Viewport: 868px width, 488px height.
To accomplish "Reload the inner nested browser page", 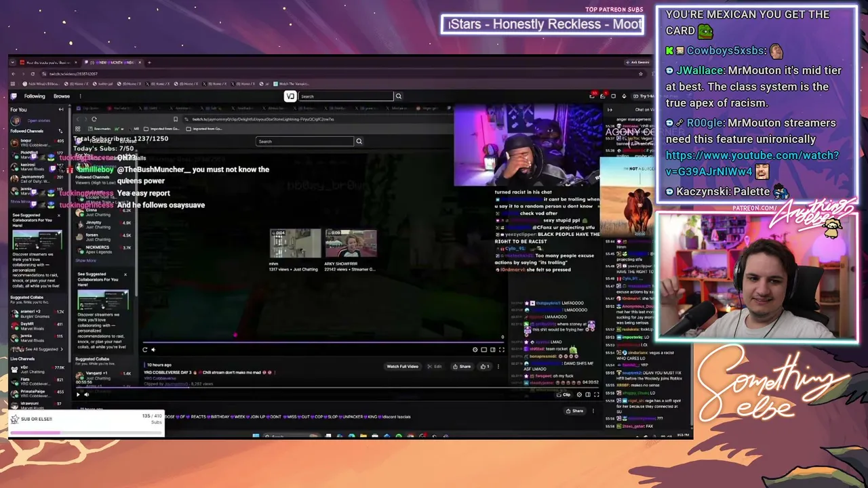I will [x=94, y=119].
